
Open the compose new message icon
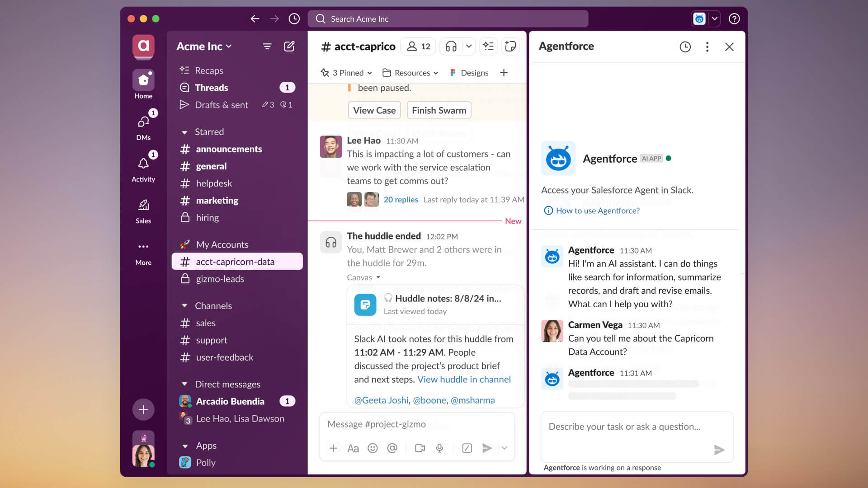(x=289, y=46)
